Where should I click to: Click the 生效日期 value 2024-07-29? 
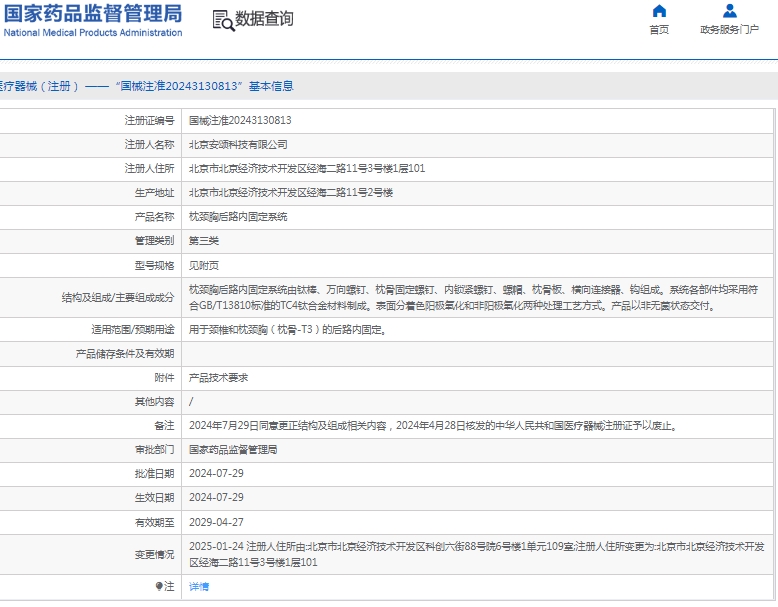216,497
